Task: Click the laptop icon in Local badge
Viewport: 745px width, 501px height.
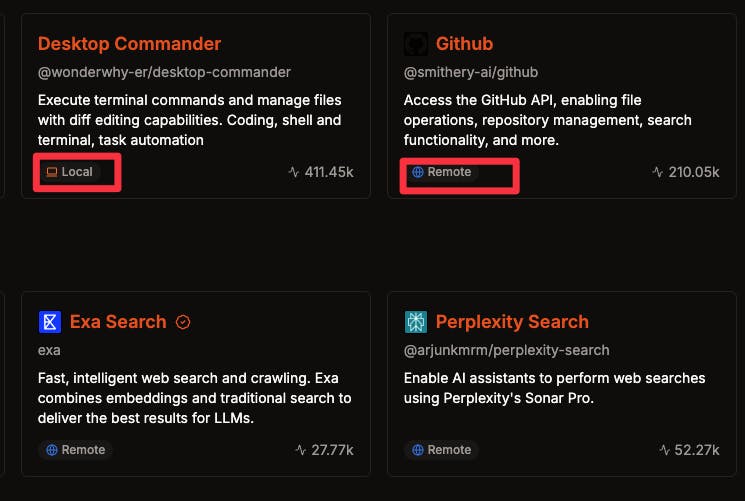Action: 51,172
